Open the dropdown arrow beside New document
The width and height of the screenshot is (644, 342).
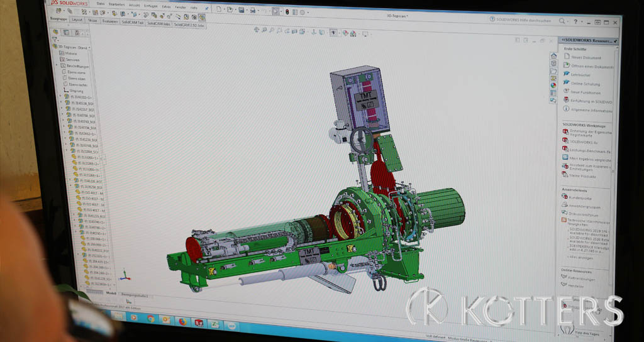pos(225,9)
